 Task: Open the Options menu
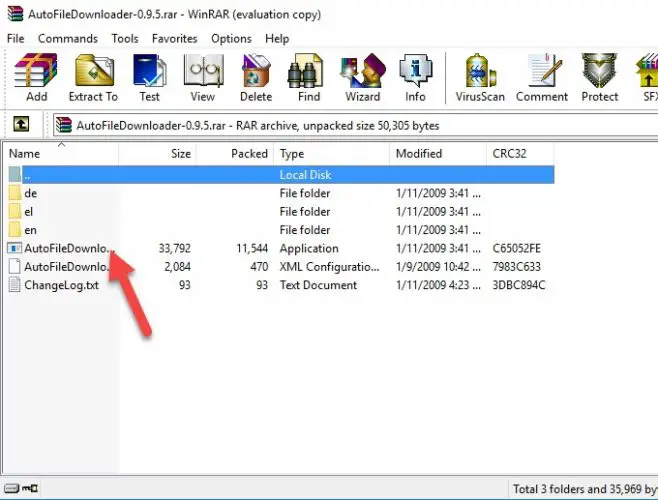[x=231, y=39]
